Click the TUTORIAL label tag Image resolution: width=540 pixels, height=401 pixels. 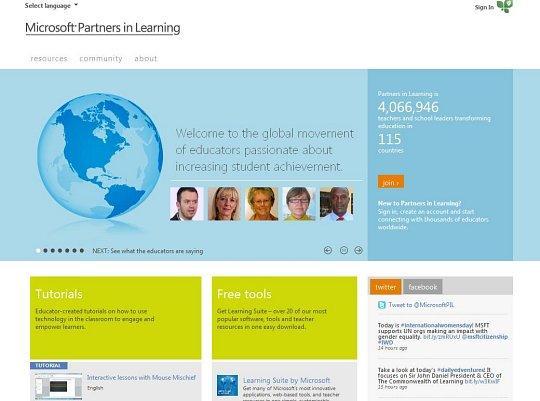click(x=49, y=366)
